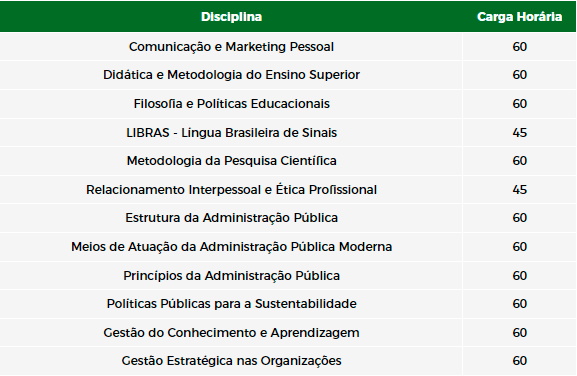
Task: Select Políticas Públicas para a Sustentabilidade
Action: [231, 304]
